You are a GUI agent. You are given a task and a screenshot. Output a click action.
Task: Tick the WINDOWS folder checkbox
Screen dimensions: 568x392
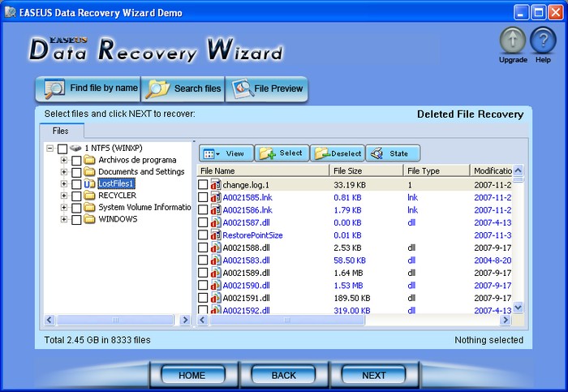tap(76, 220)
